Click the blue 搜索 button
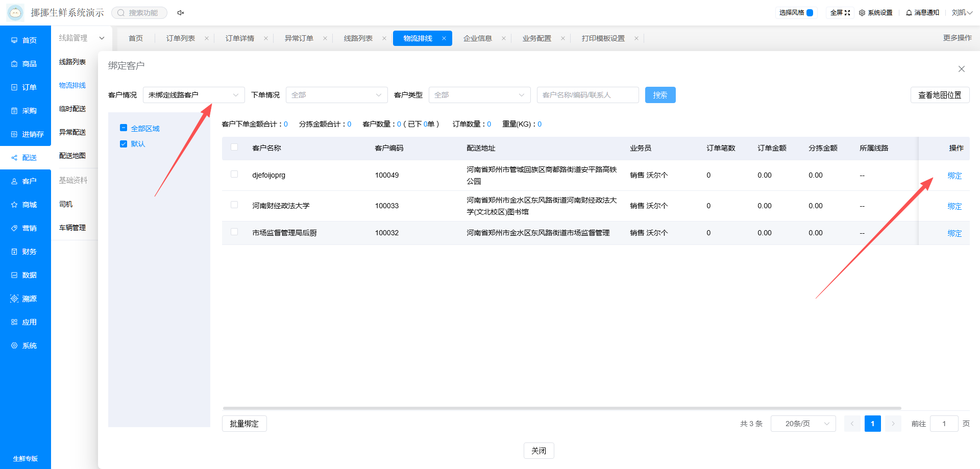980x469 pixels. 660,95
